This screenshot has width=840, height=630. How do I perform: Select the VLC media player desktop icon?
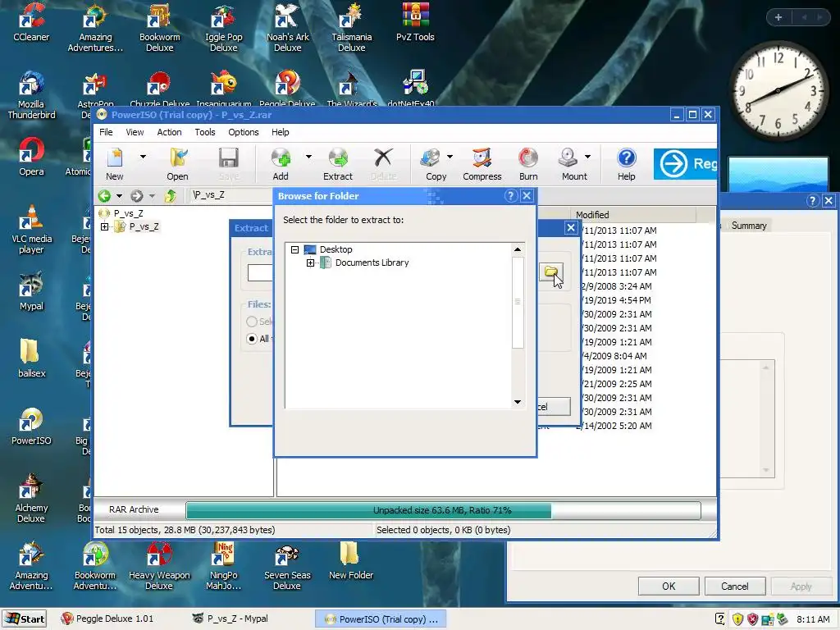pyautogui.click(x=31, y=230)
